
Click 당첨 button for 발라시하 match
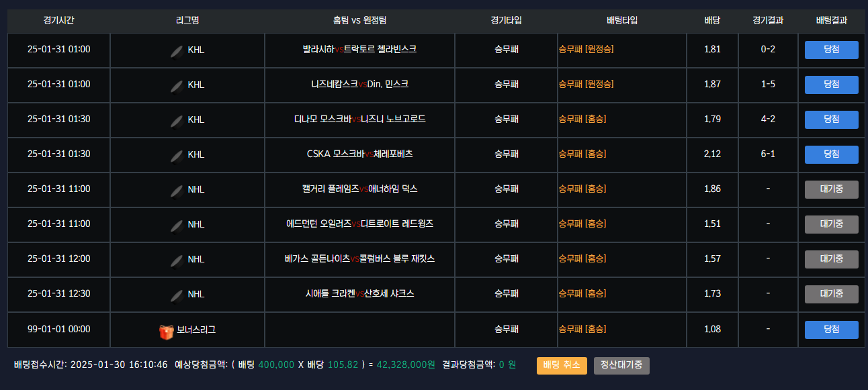(832, 50)
